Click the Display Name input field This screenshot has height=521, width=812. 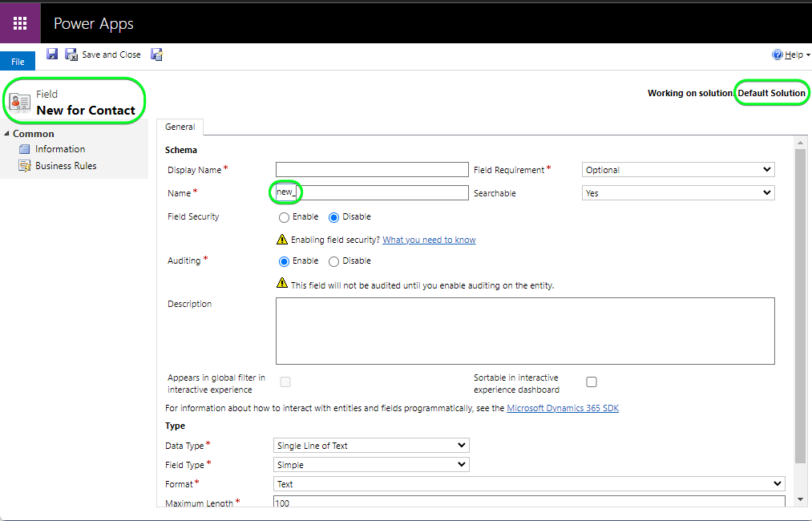coord(372,170)
